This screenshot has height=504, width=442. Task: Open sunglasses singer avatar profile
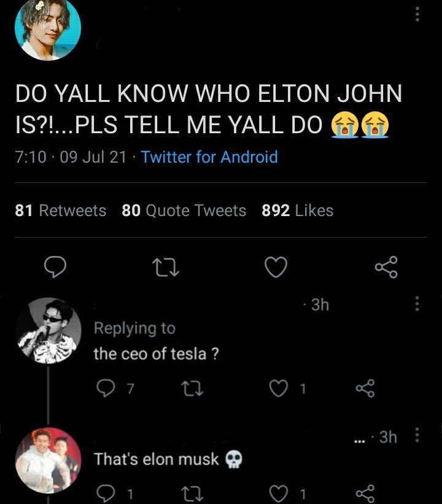point(48,330)
